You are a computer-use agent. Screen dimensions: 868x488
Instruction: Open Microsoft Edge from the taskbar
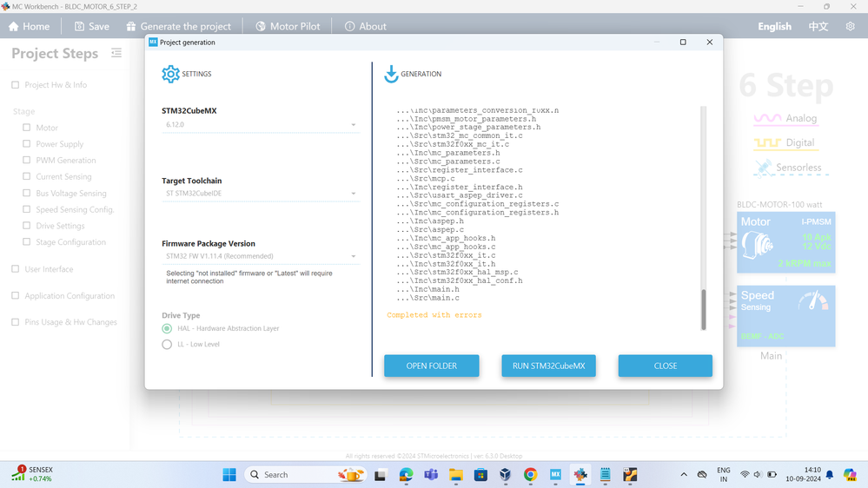point(406,475)
